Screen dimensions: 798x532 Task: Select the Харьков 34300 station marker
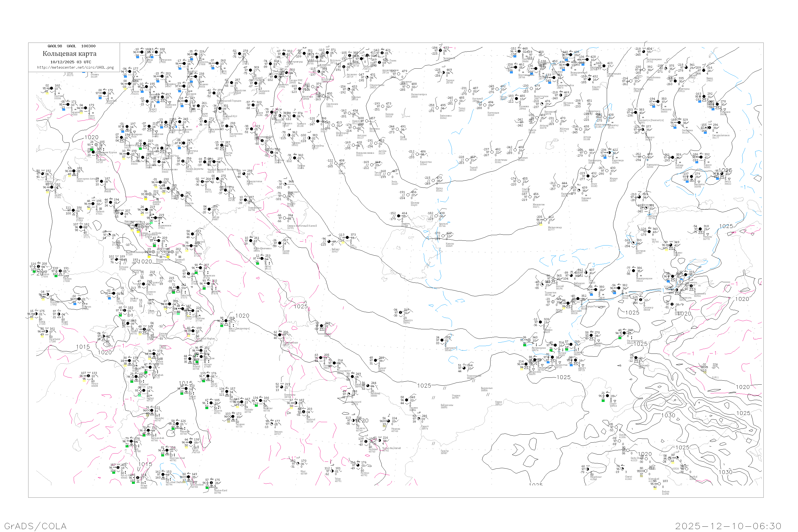68,105
